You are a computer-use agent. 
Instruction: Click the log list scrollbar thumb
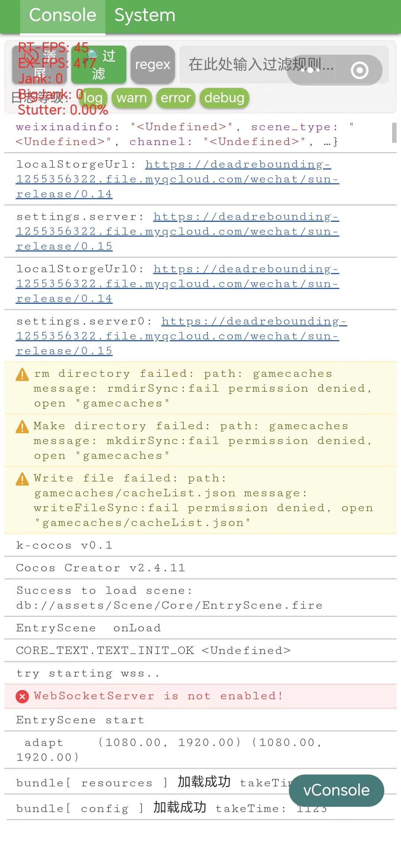(394, 132)
